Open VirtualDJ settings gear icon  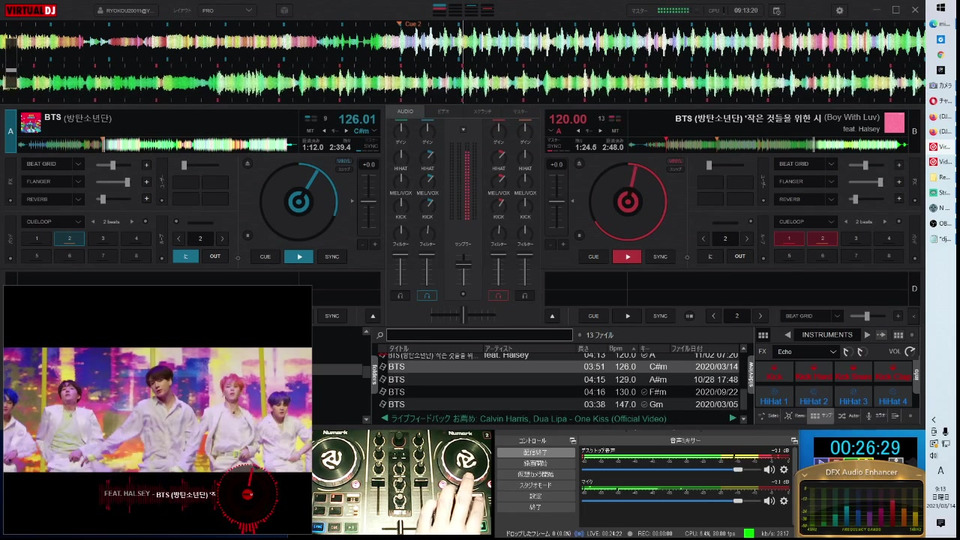[x=839, y=10]
